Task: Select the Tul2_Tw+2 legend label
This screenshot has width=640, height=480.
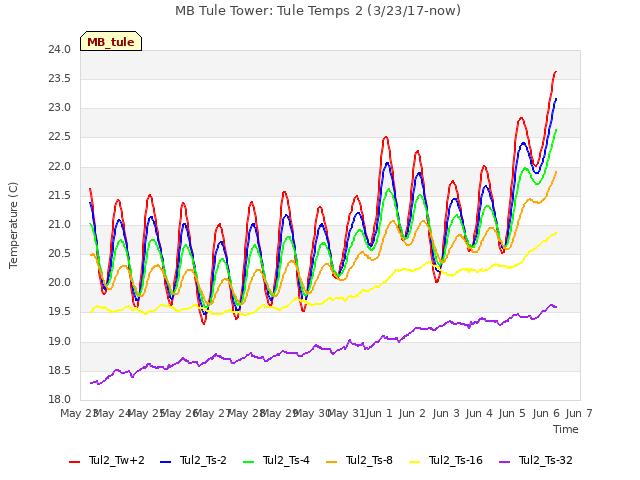Action: pyautogui.click(x=117, y=460)
